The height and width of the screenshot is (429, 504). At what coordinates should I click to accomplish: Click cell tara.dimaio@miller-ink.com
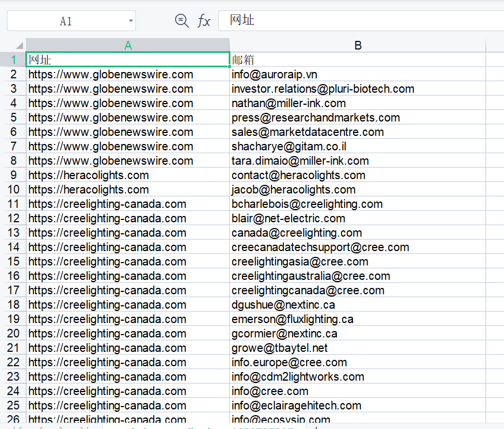(x=358, y=161)
